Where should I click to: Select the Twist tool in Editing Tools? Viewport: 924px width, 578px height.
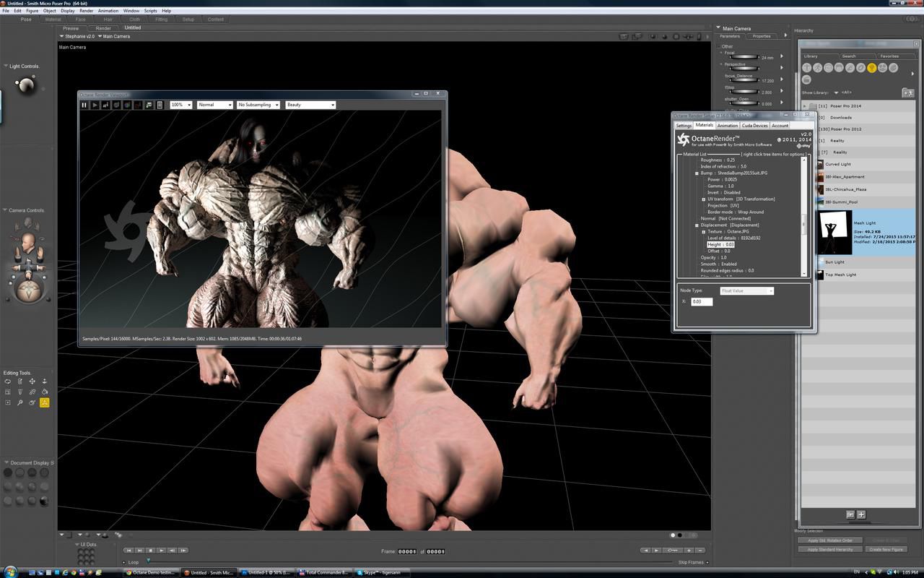(20, 381)
